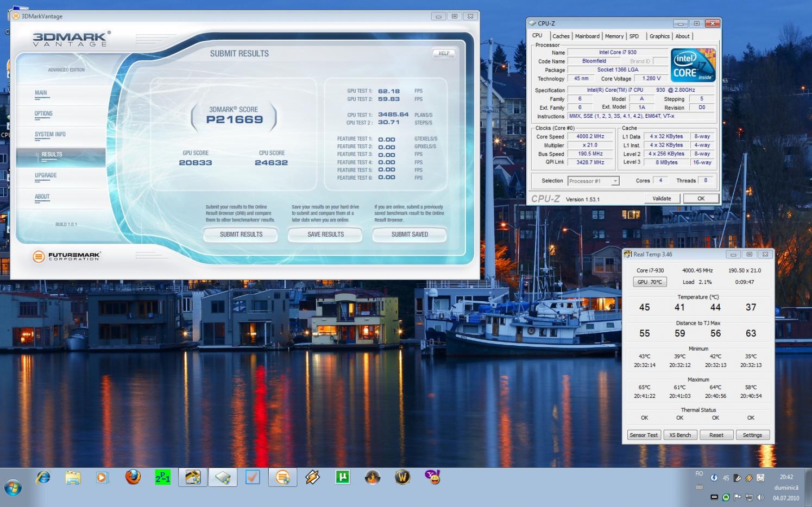The height and width of the screenshot is (507, 812).
Task: Click the GPU Test 1 value 62.18
Action: click(389, 91)
